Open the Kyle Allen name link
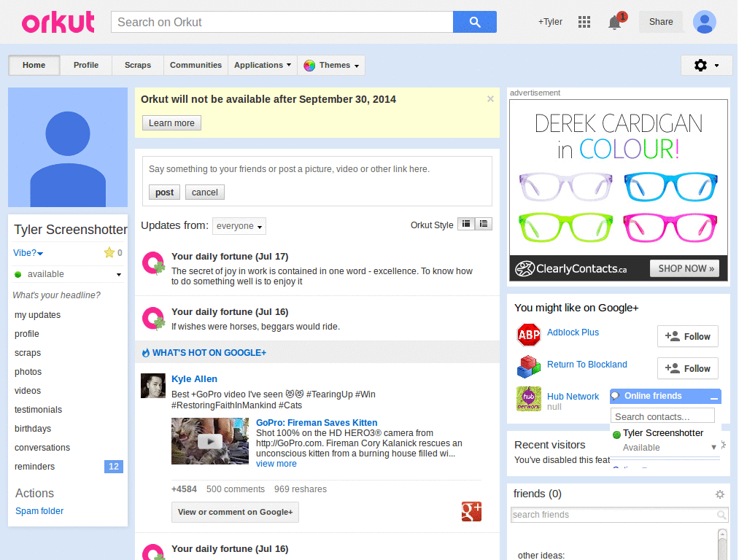 point(194,379)
